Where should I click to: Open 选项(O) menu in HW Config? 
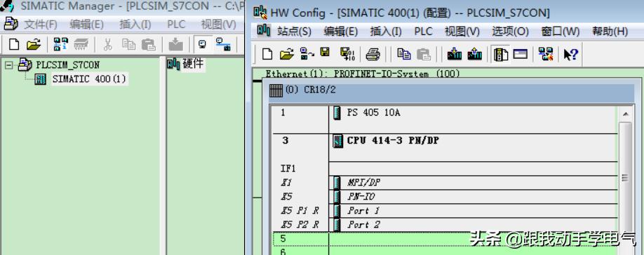point(510,31)
